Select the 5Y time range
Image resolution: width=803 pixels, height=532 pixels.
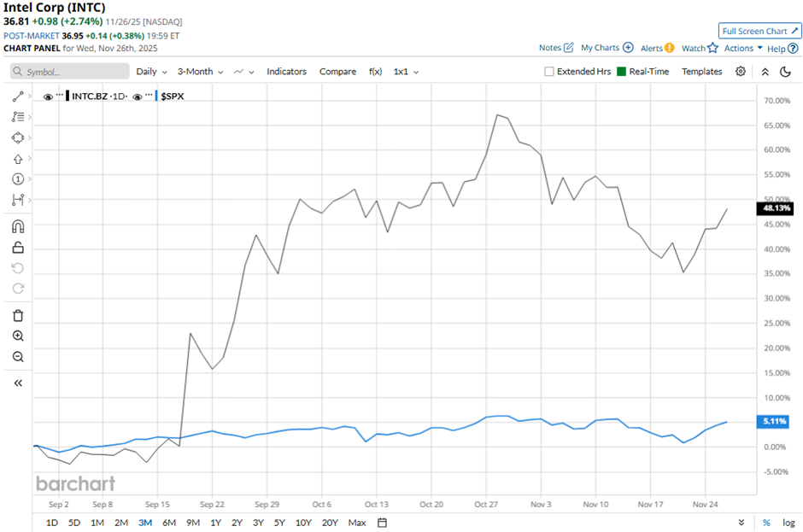pos(279,523)
